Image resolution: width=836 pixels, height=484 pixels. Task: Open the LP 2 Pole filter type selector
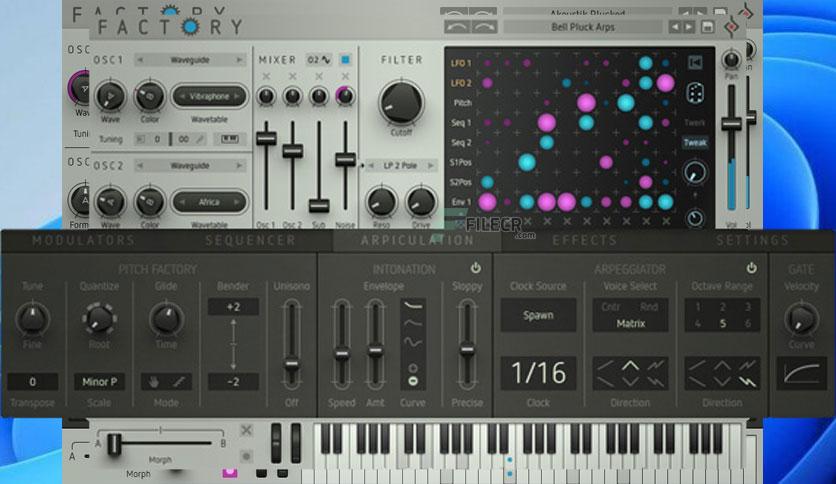coord(400,166)
